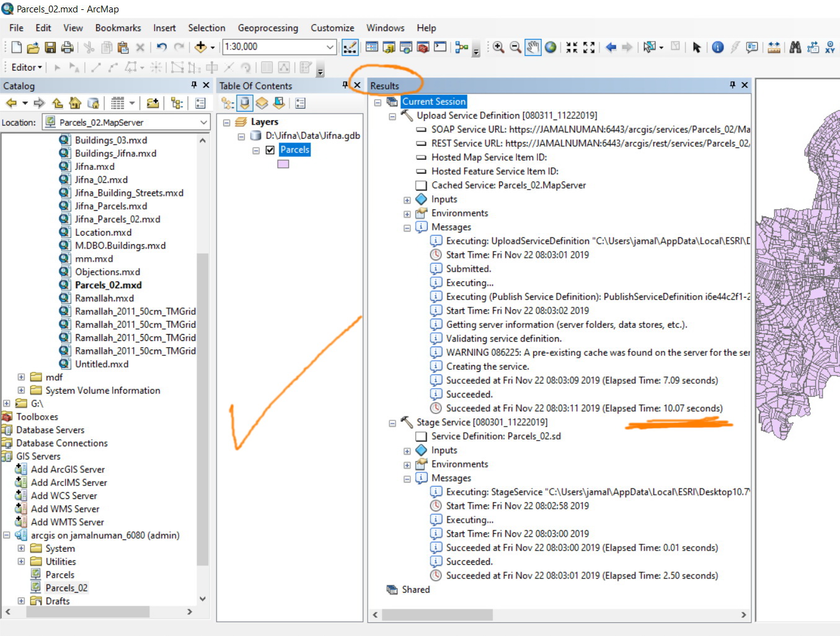
Task: Open the Bookmarks menu
Action: (x=118, y=28)
